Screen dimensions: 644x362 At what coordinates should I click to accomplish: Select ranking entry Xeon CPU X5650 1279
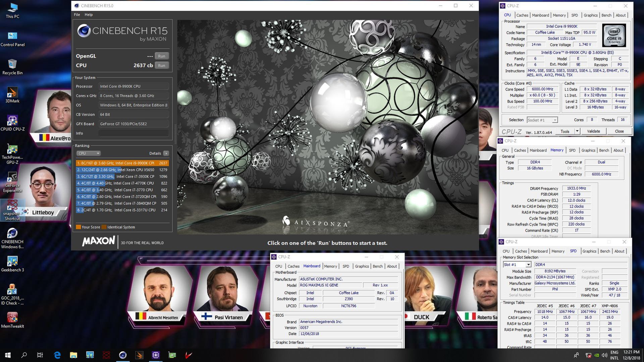point(122,170)
